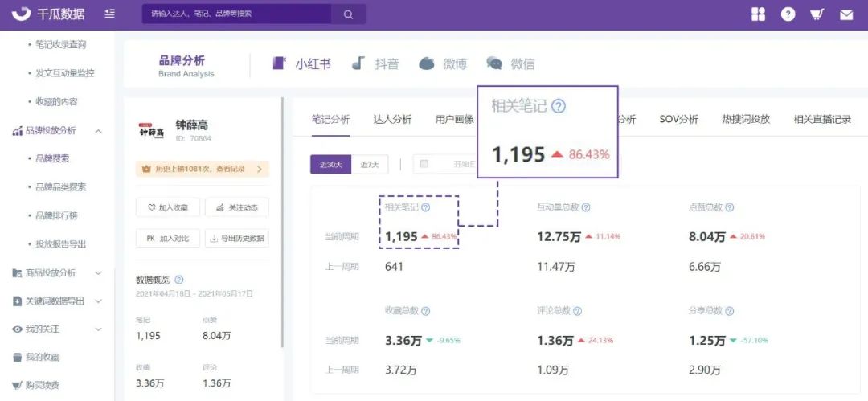Click help icon beside 相关笔记 in the metrics table

(425, 207)
